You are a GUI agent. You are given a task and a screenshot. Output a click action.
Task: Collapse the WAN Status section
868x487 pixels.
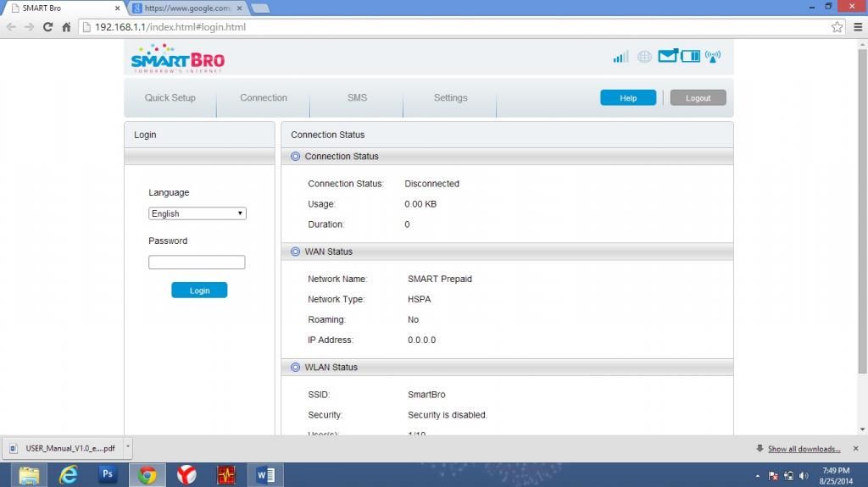(296, 252)
